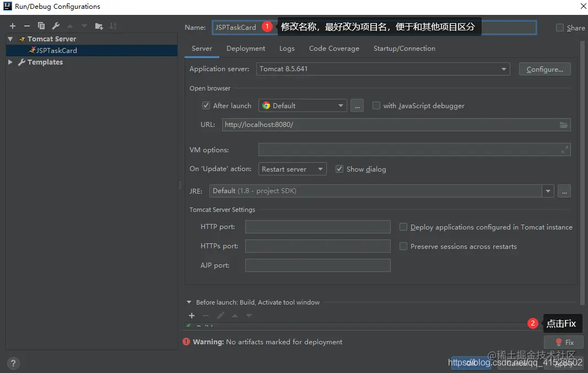Open JRE browse ellipsis button
The width and height of the screenshot is (588, 373).
(564, 191)
